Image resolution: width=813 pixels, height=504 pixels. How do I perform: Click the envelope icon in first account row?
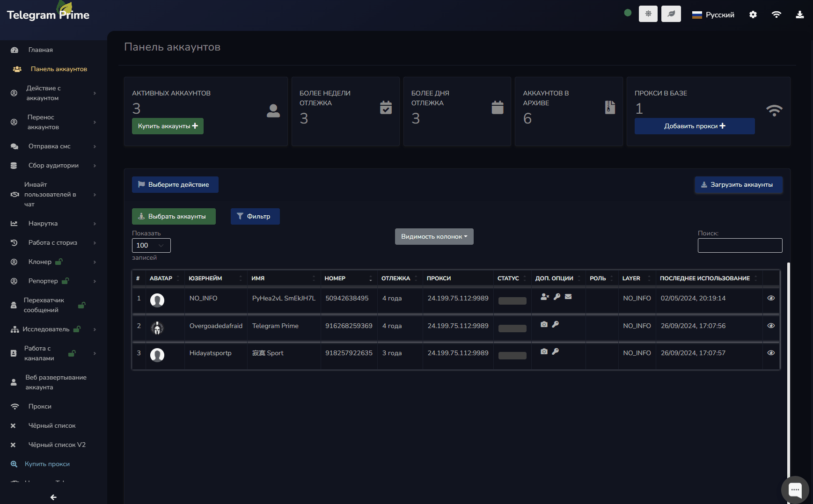coord(568,297)
